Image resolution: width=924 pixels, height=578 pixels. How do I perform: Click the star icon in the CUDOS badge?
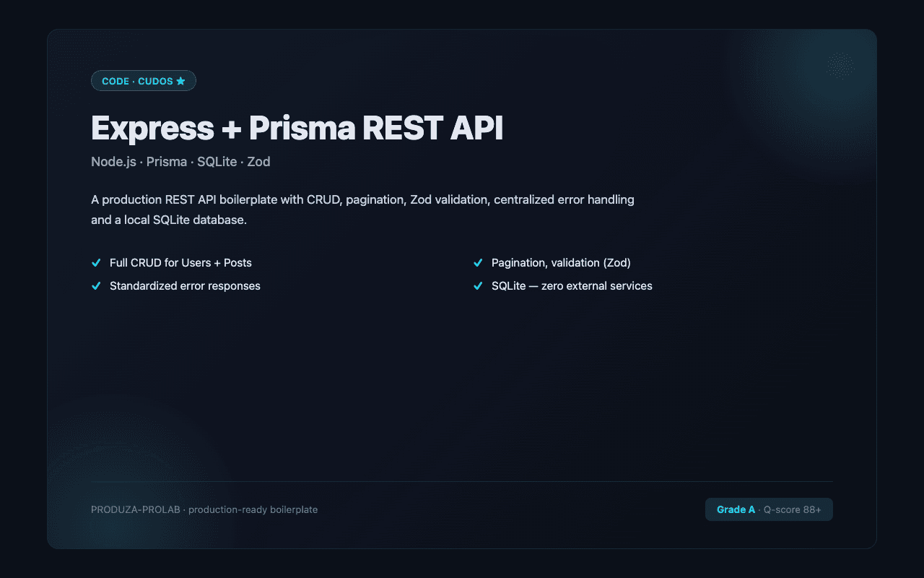(x=180, y=81)
